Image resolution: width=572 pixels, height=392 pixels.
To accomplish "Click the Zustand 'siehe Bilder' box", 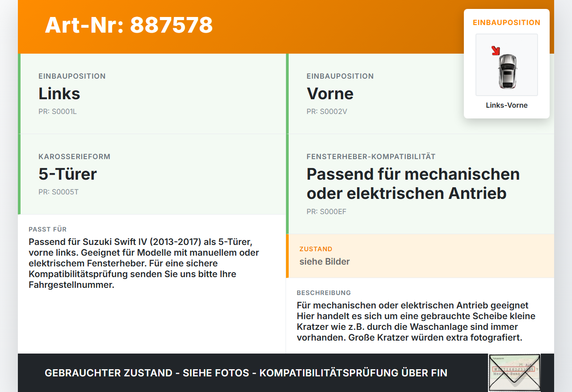I will [x=420, y=256].
